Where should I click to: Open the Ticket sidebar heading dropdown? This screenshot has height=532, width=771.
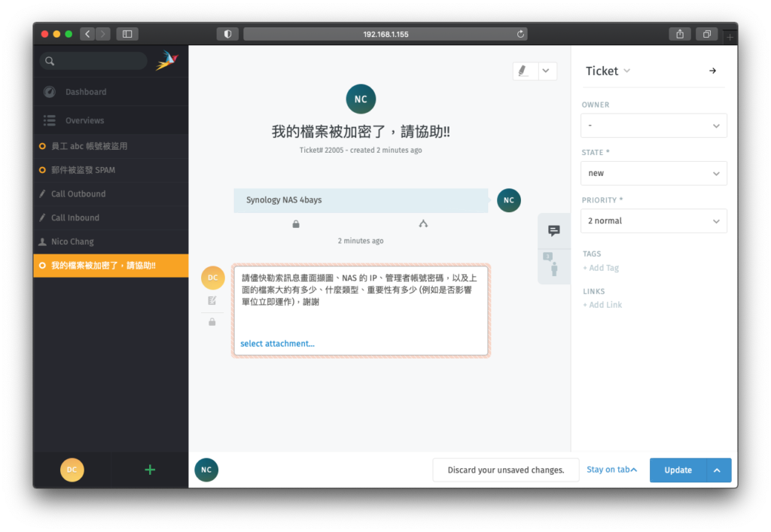608,71
